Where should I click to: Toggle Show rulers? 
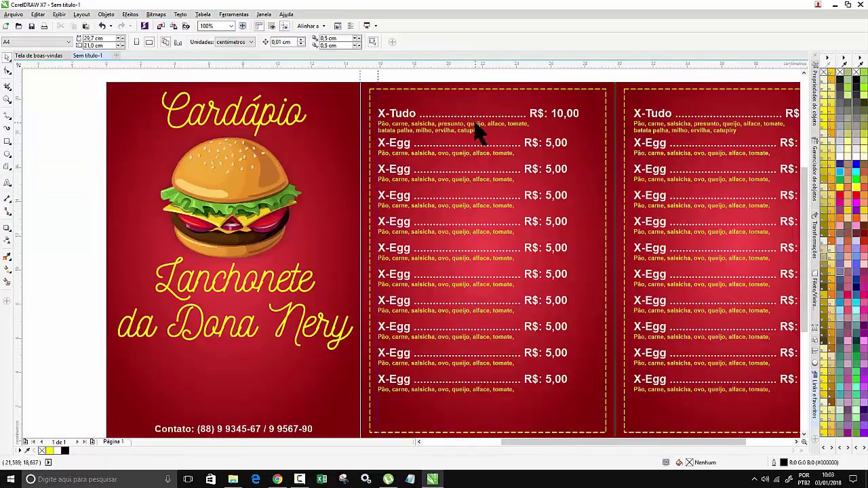pos(259,26)
